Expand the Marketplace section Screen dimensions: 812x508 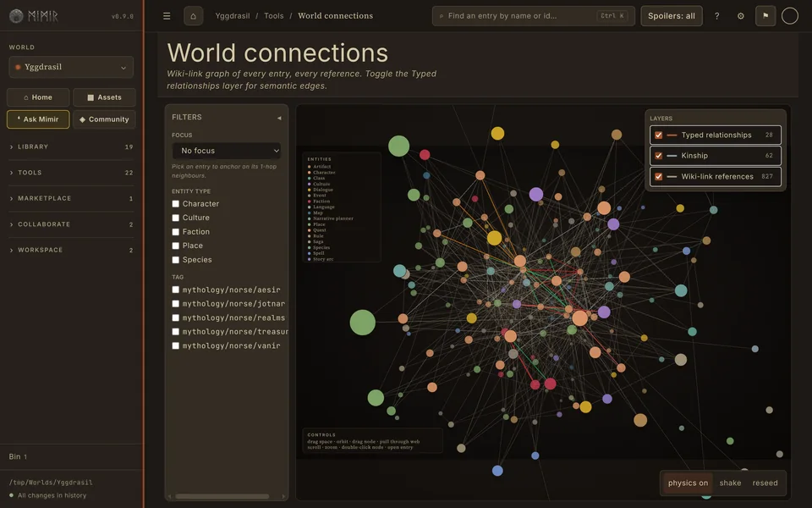71,198
